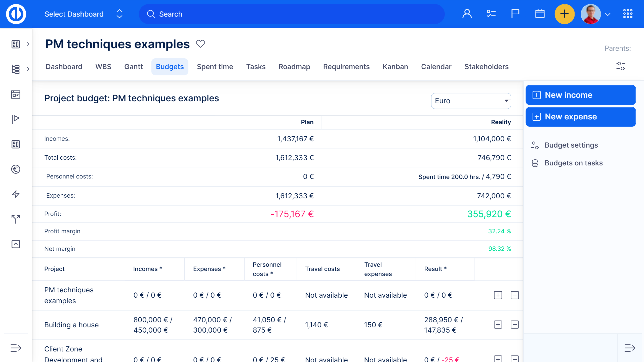Viewport: 644px width, 362px height.
Task: Open the user profile icon in header
Action: point(467,14)
